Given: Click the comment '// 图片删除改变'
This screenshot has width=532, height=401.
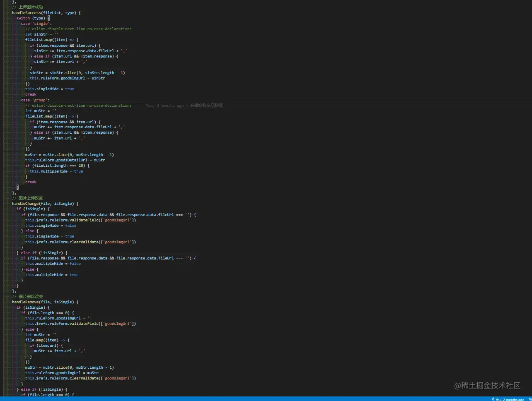Looking at the screenshot, I should (27, 296).
